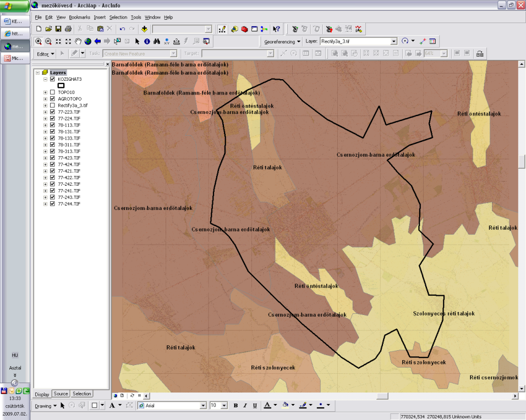Click the Display tab
The height and width of the screenshot is (420, 526).
click(x=42, y=394)
